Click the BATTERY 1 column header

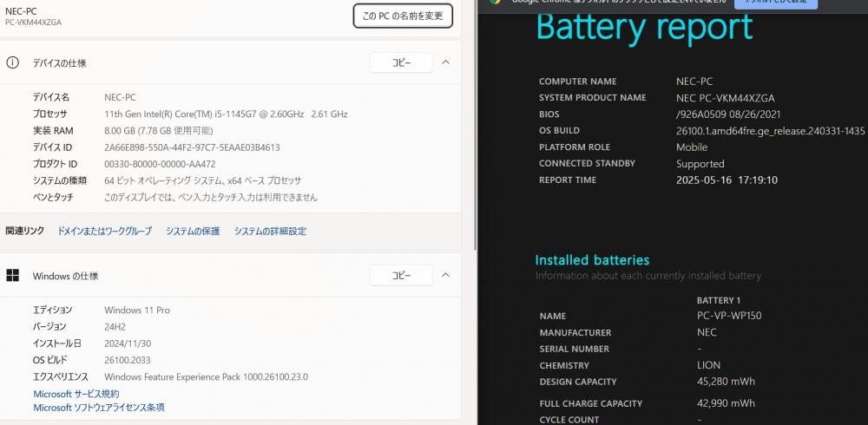[x=719, y=300]
